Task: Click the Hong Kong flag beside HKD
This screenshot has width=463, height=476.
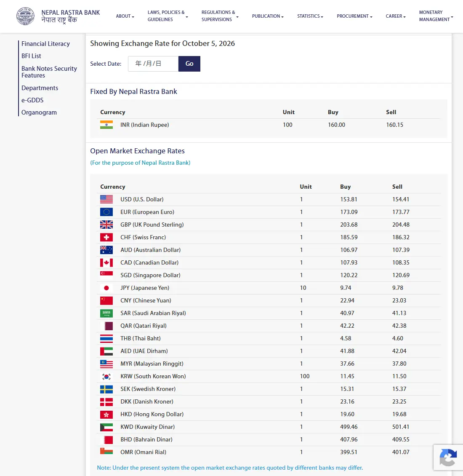Action: coord(106,414)
